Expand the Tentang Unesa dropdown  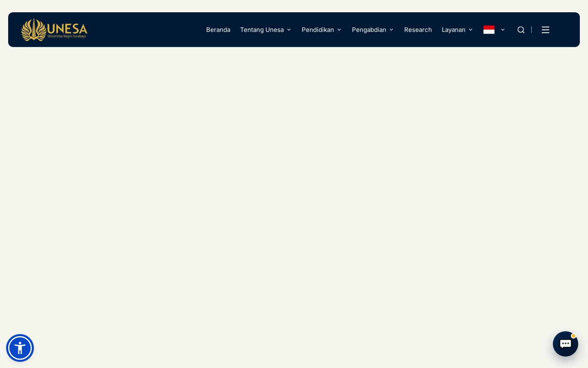[266, 30]
